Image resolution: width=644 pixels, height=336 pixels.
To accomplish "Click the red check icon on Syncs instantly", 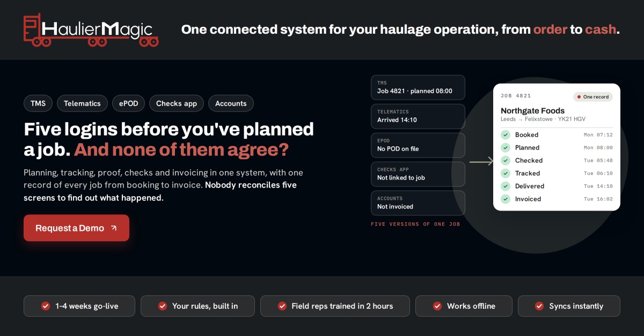I will pyautogui.click(x=539, y=306).
